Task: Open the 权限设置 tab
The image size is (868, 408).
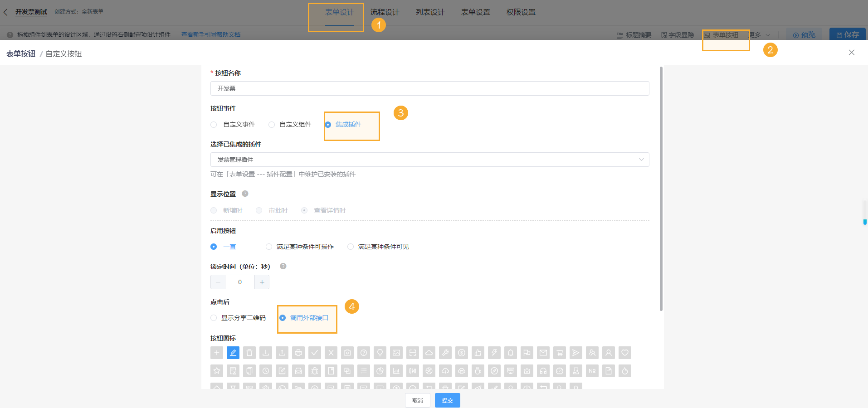Action: click(x=520, y=12)
